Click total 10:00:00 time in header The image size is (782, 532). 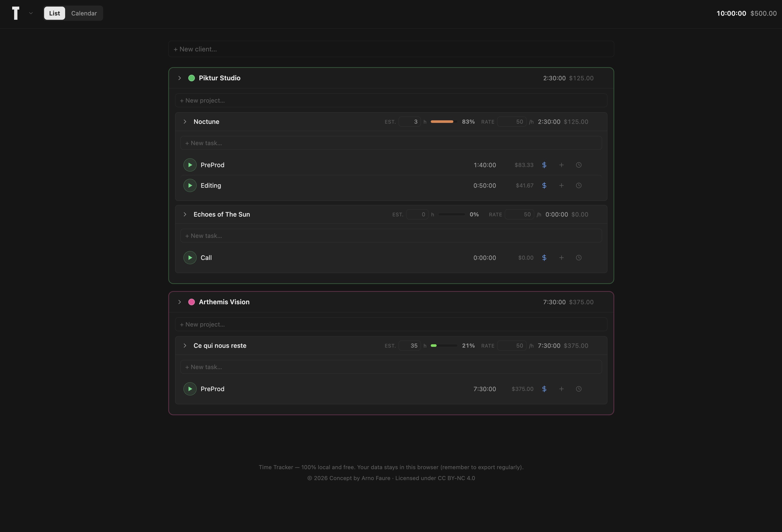coord(731,13)
